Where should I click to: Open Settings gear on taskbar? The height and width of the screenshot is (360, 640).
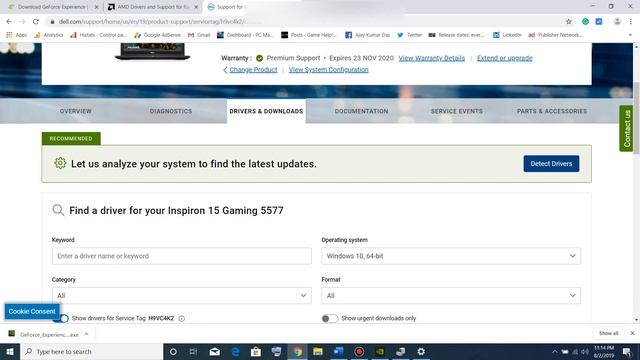tap(421, 351)
